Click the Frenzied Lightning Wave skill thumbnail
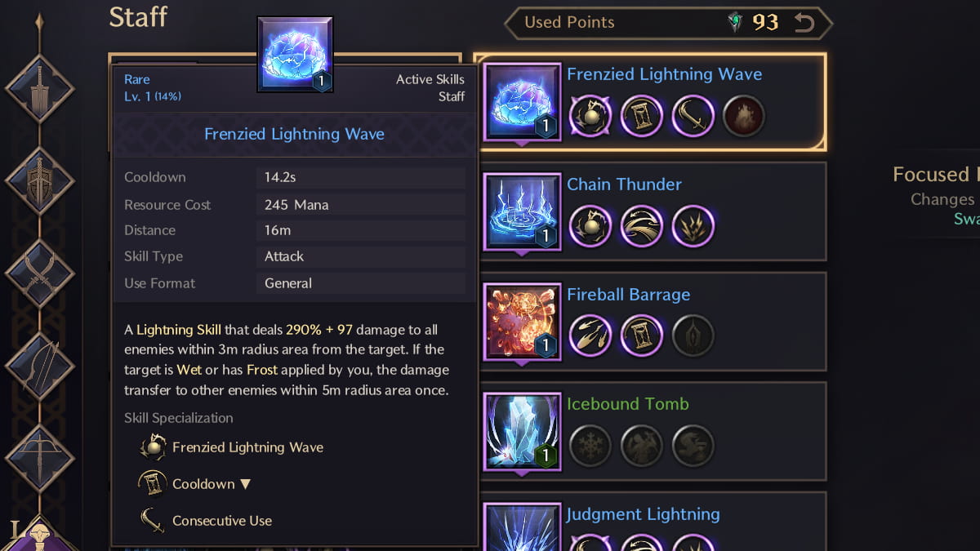980x551 pixels. tap(522, 102)
